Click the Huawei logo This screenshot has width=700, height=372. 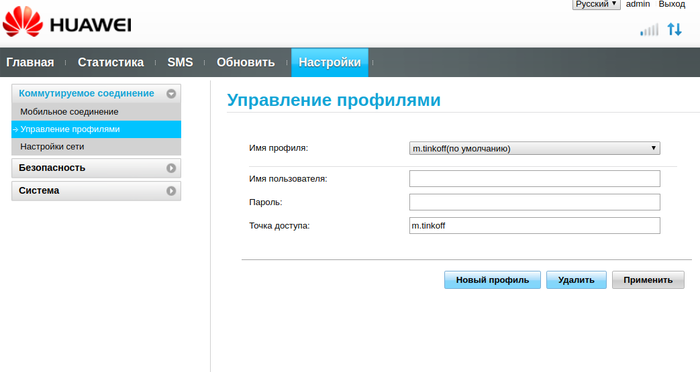[67, 22]
